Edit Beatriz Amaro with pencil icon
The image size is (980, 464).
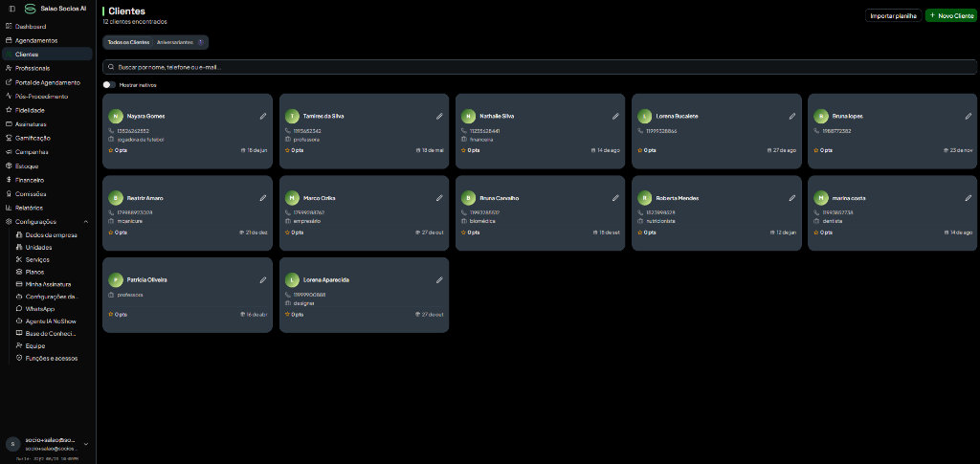pos(263,198)
